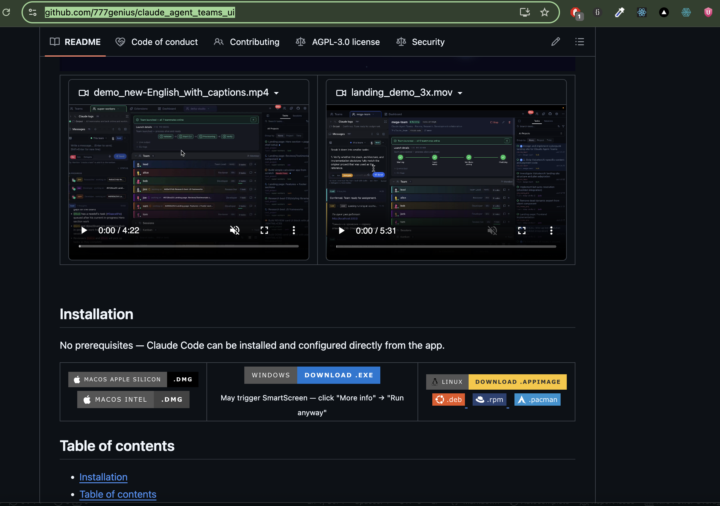Viewport: 720px width, 506px height.
Task: Download the .rpm package
Action: click(x=489, y=399)
